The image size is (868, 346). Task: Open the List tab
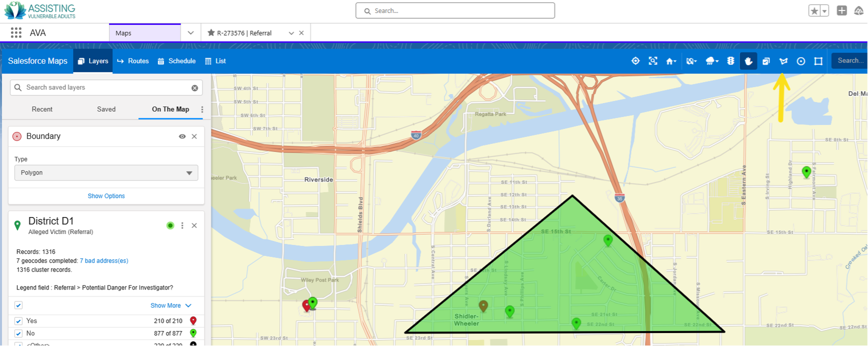215,61
